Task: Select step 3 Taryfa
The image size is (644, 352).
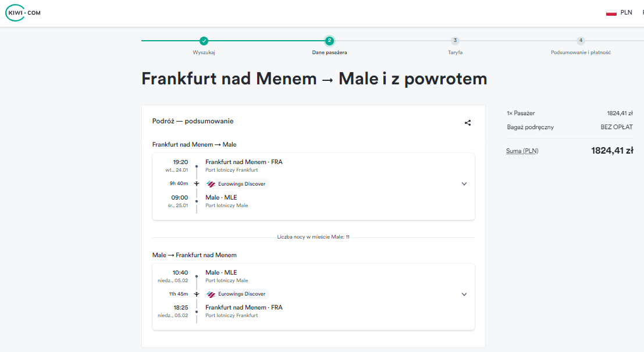Action: [x=455, y=40]
